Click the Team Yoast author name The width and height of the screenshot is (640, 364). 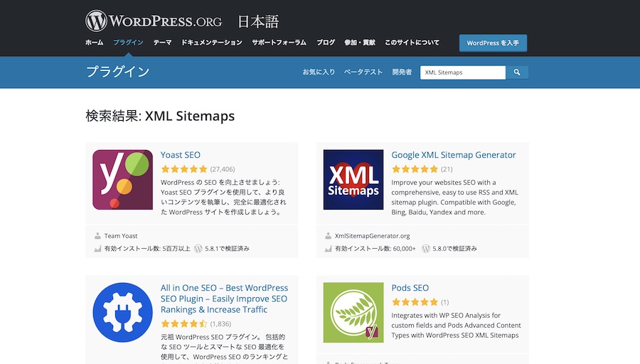(x=121, y=236)
